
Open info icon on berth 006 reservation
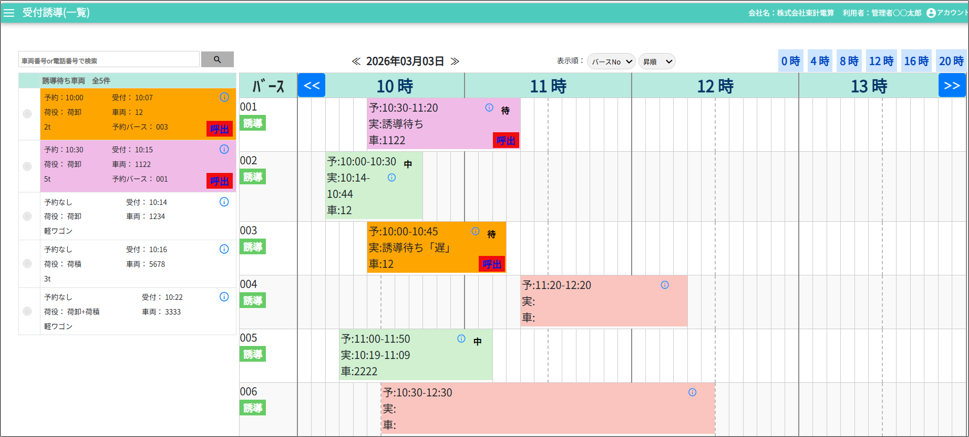[692, 392]
